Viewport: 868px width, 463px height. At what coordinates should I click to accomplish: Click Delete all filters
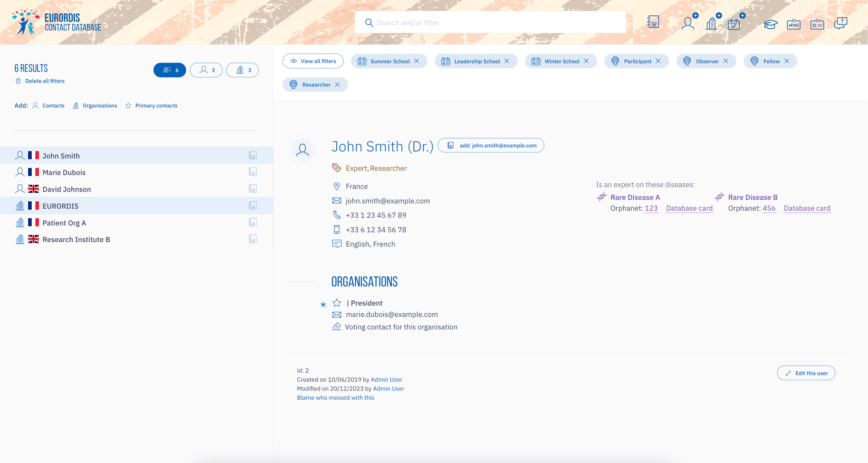point(44,81)
